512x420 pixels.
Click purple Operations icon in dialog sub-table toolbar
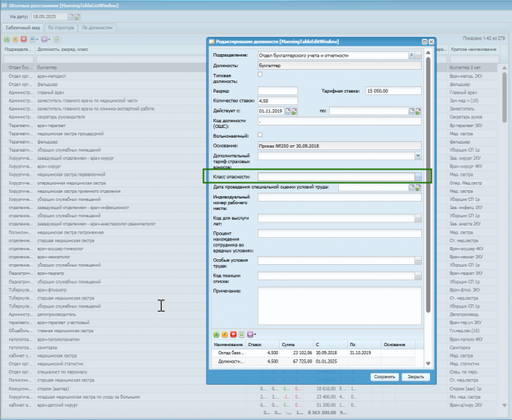click(250, 334)
